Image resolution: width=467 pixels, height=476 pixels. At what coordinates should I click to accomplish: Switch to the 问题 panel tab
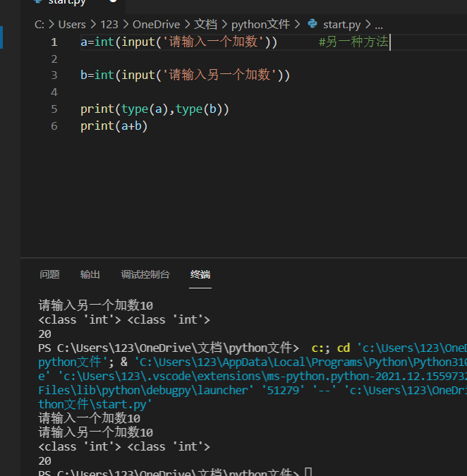point(49,274)
